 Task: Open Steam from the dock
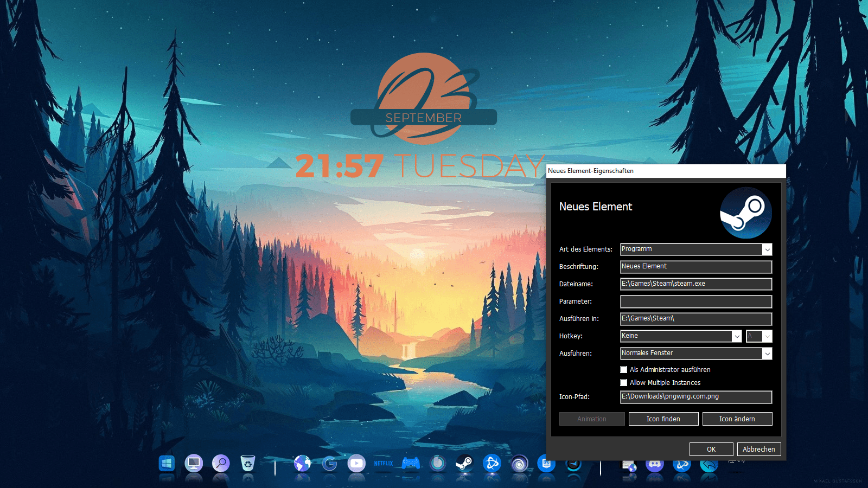click(x=464, y=463)
